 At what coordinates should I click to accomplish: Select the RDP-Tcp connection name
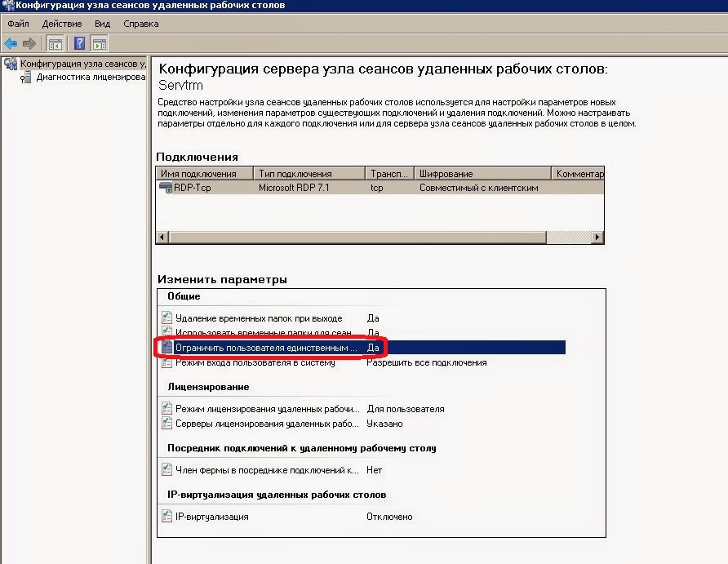(192, 188)
